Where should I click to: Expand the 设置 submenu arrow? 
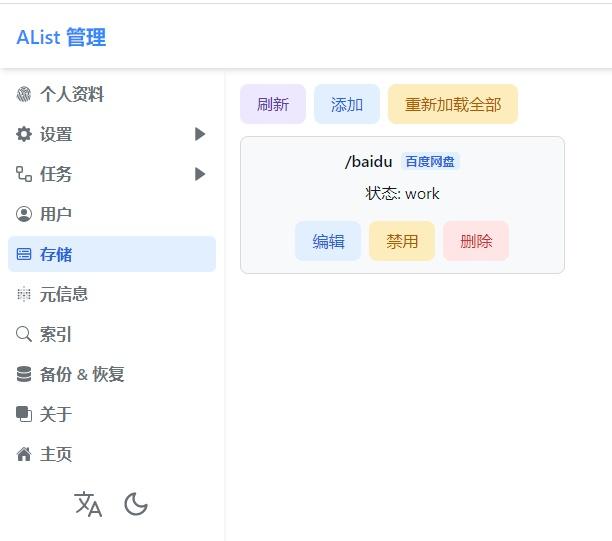200,134
